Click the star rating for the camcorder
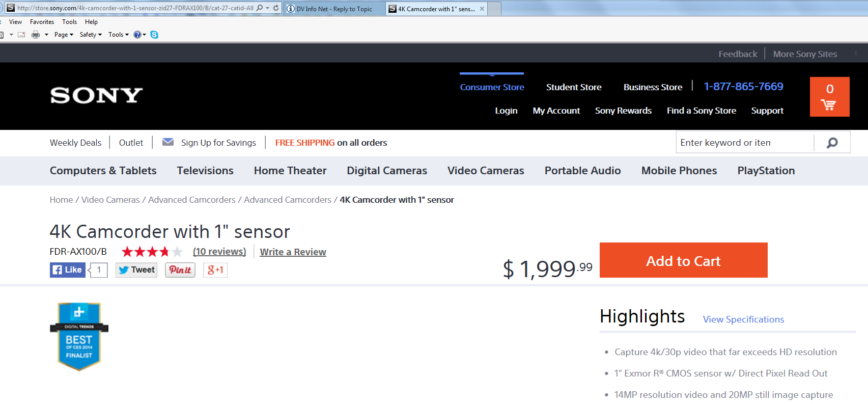This screenshot has height=404, width=868. click(152, 252)
